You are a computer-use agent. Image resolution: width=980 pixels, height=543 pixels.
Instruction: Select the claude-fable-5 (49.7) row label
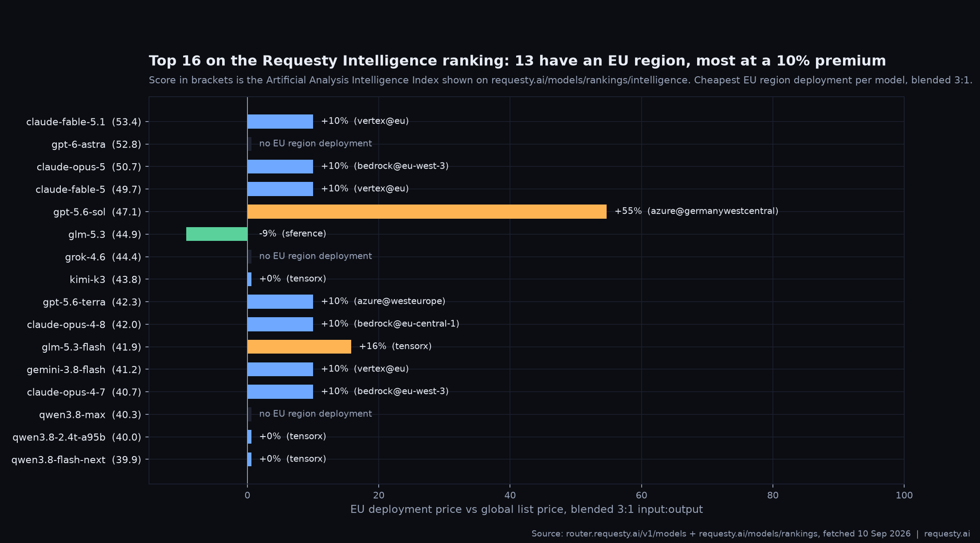point(88,189)
